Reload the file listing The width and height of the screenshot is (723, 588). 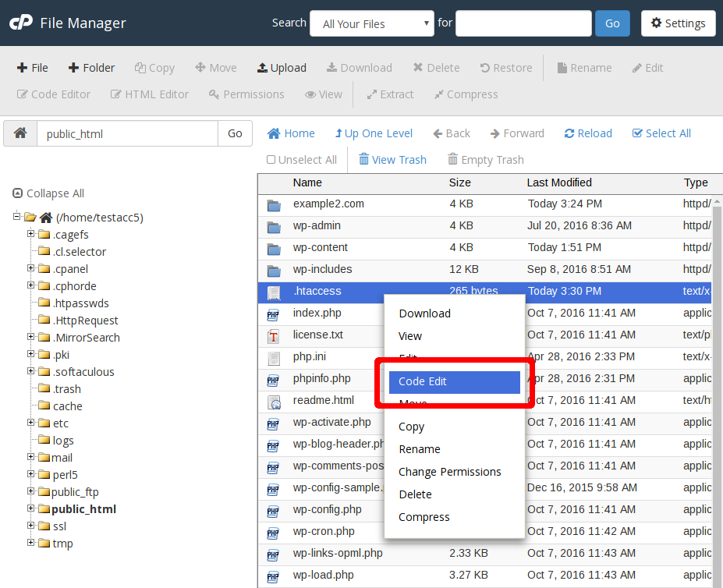(588, 133)
